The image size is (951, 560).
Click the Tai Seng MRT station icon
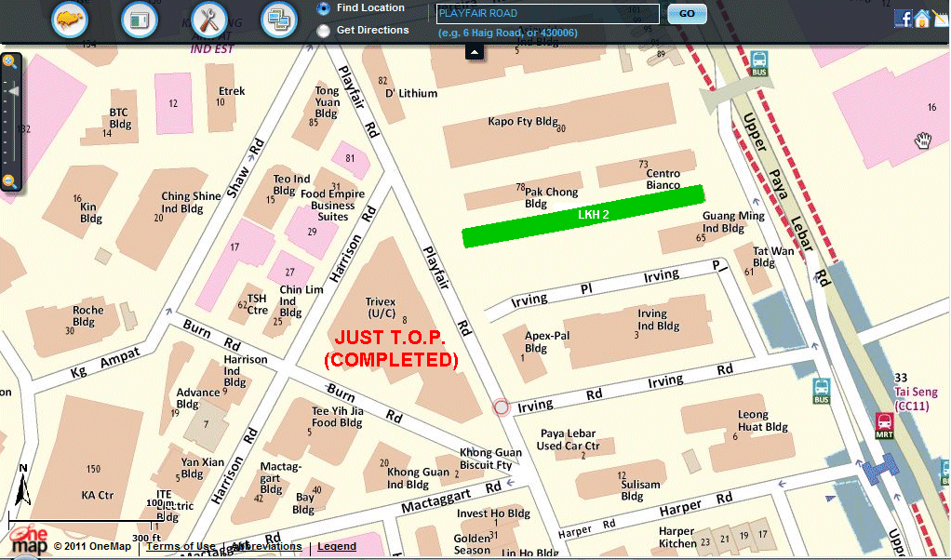point(884,424)
